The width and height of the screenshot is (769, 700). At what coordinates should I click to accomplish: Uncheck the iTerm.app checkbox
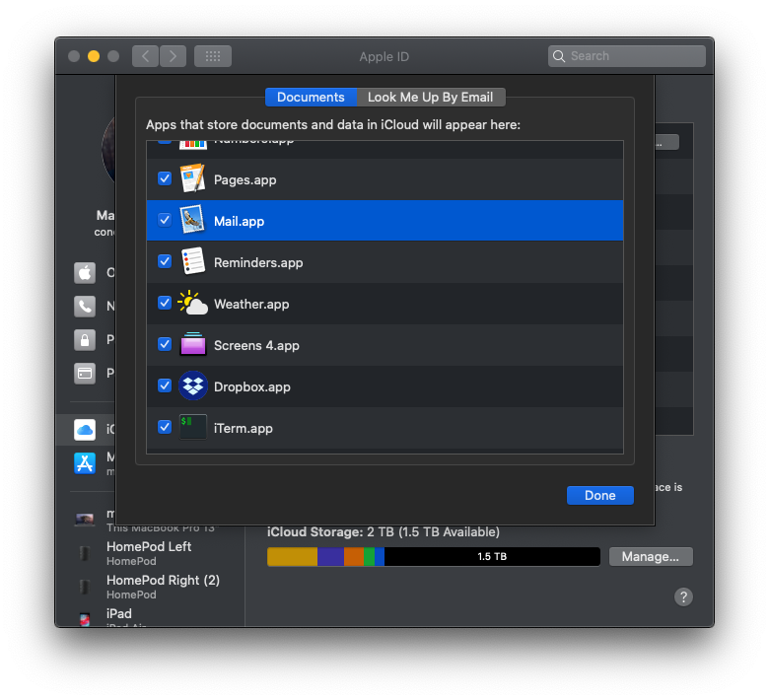pos(165,428)
